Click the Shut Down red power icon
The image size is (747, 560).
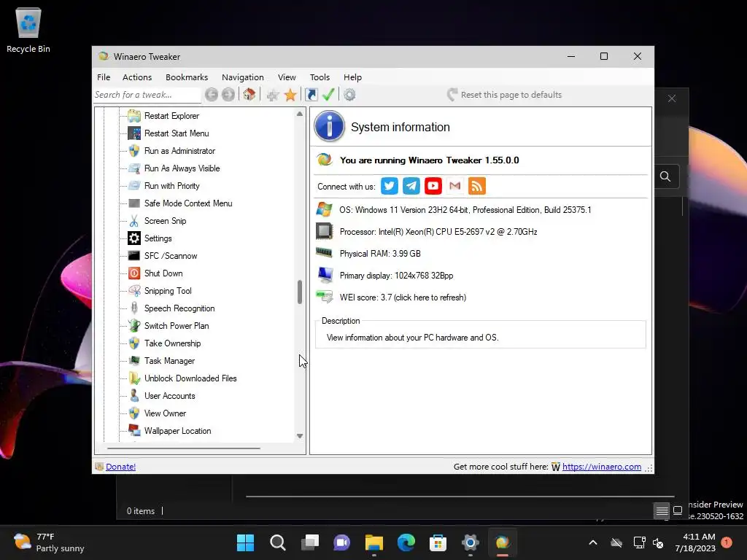(x=134, y=273)
